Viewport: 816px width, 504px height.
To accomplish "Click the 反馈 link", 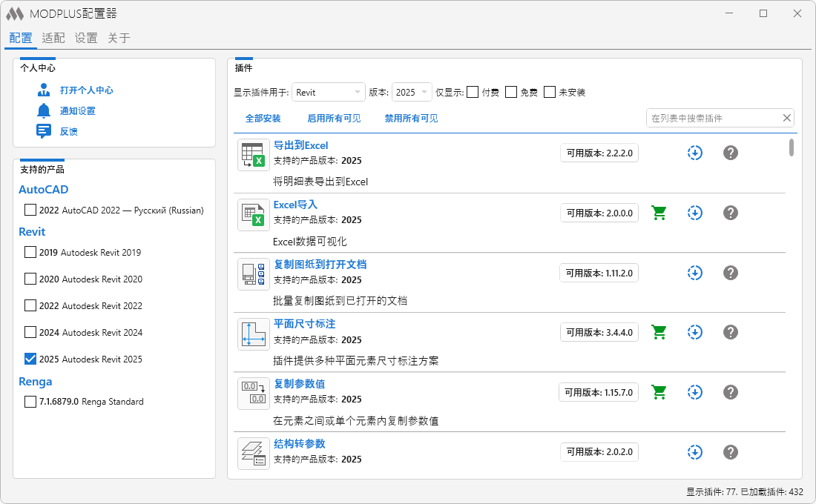I will click(69, 132).
